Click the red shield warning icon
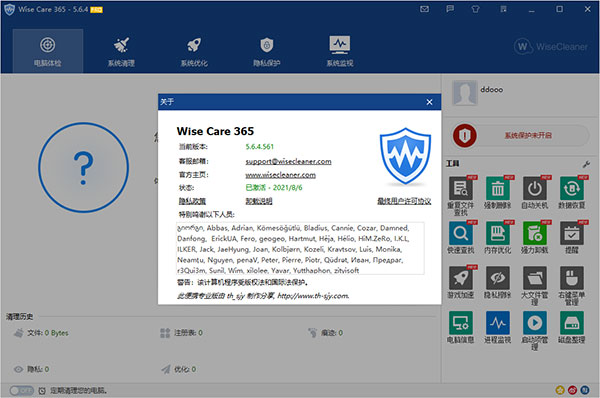The width and height of the screenshot is (600, 398). (x=465, y=135)
